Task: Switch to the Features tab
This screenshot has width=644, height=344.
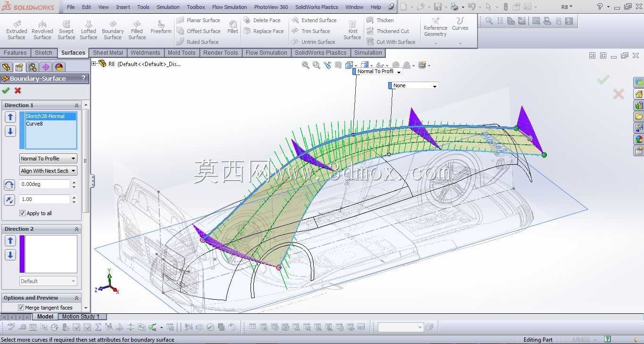Action: pyautogui.click(x=15, y=53)
